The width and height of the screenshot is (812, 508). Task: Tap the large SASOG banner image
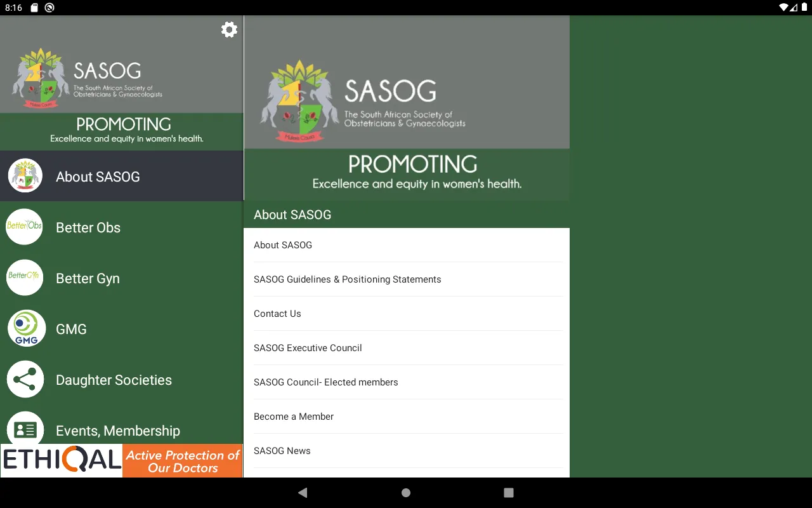click(407, 109)
